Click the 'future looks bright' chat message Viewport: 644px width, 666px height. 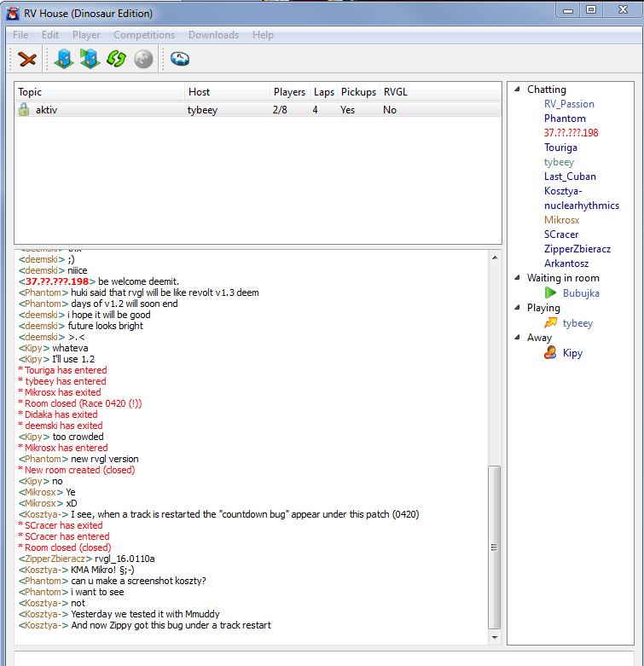[106, 326]
